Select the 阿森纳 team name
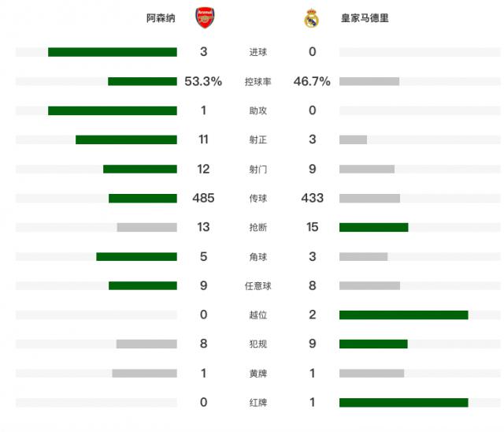Screen dimensions: 504x432 pos(161,17)
